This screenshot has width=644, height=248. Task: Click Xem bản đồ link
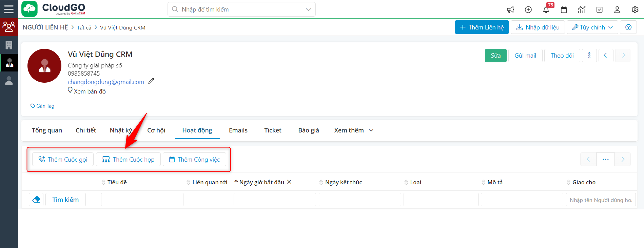pos(87,91)
